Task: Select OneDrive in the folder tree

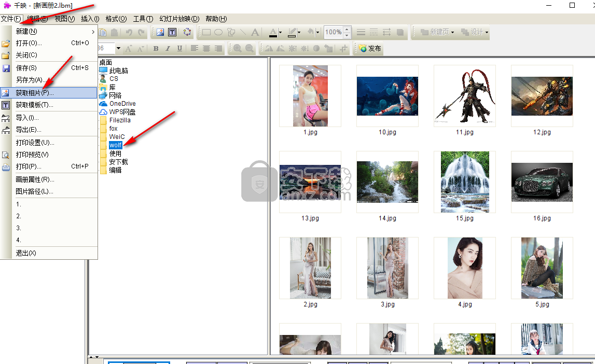Action: [122, 104]
